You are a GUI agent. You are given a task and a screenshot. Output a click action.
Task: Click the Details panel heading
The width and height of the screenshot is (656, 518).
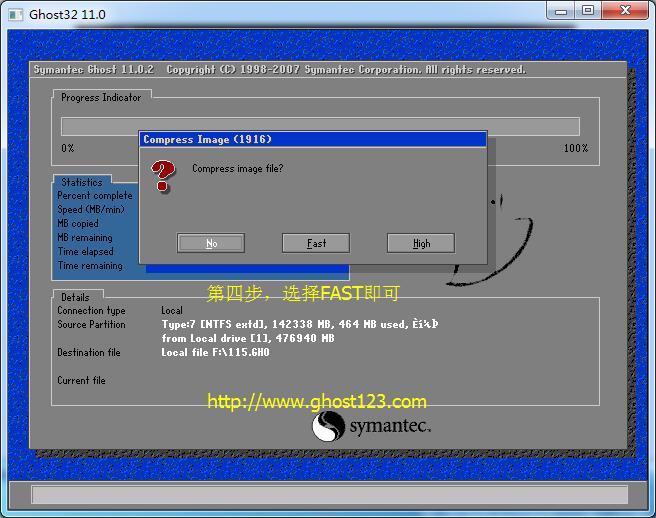coord(75,297)
